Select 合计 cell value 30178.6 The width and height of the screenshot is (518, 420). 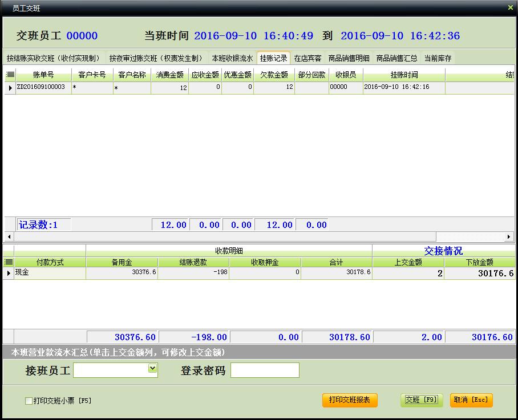tap(337, 273)
